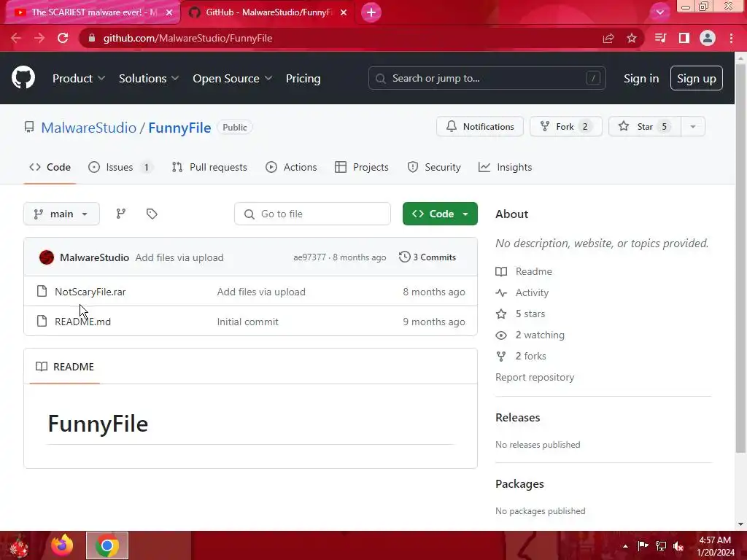Screen dimensions: 747x560
Task: Open Chrome's three-dot menu
Action: [x=731, y=38]
